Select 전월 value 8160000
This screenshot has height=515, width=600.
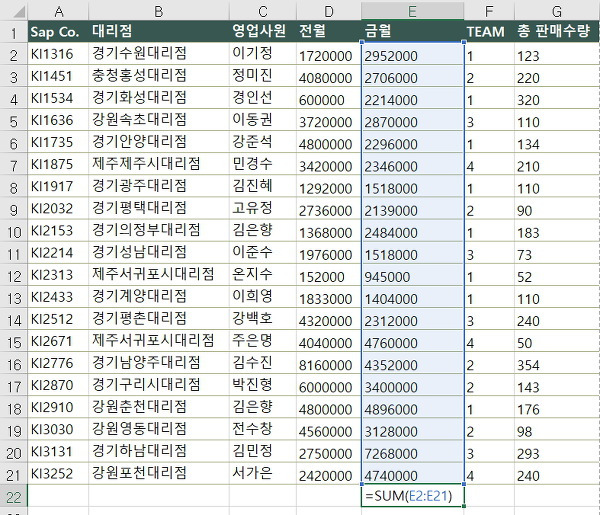pos(329,363)
